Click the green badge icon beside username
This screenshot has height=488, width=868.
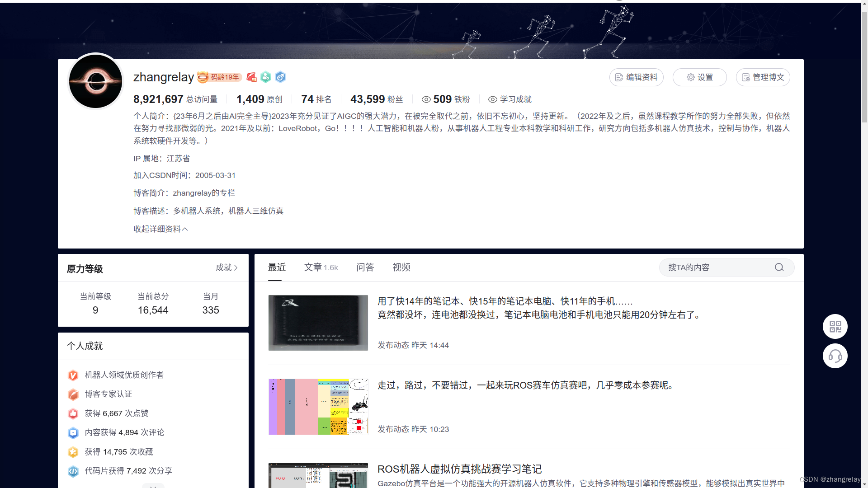tap(266, 77)
